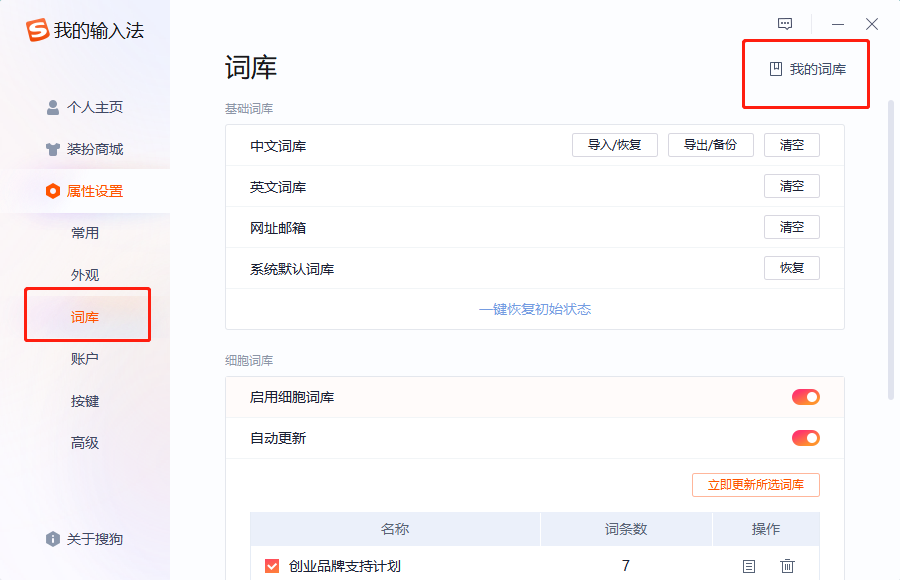The height and width of the screenshot is (580, 900).
Task: Click 导出/备份 for 中文词库
Action: coord(710,145)
